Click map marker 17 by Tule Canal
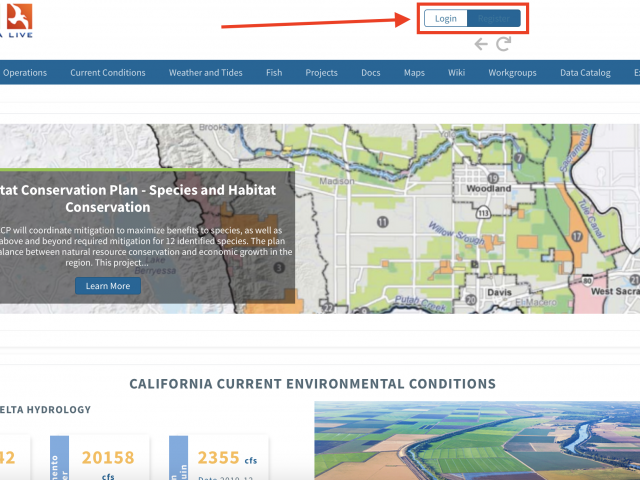The image size is (640, 480). 577,236
